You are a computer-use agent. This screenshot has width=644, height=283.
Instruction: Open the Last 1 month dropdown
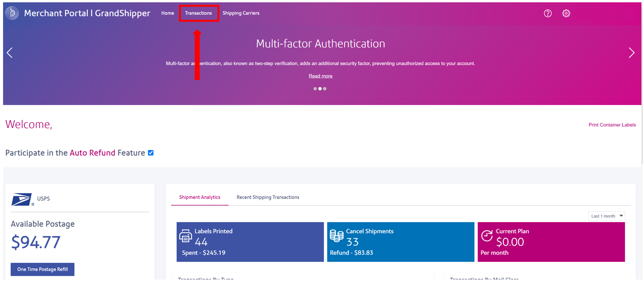coord(606,216)
